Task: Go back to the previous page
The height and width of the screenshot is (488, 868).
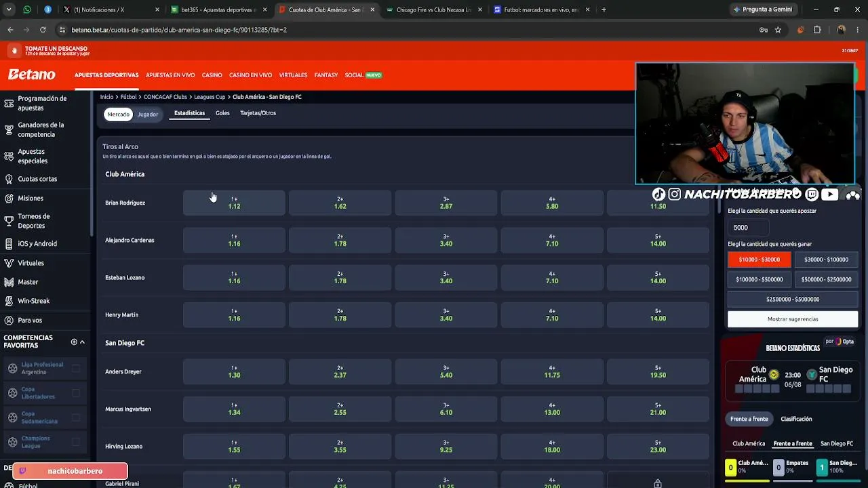Action: point(10,30)
